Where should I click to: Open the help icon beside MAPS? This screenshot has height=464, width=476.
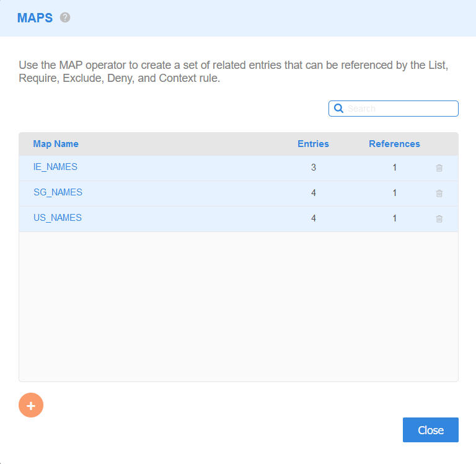tap(65, 17)
